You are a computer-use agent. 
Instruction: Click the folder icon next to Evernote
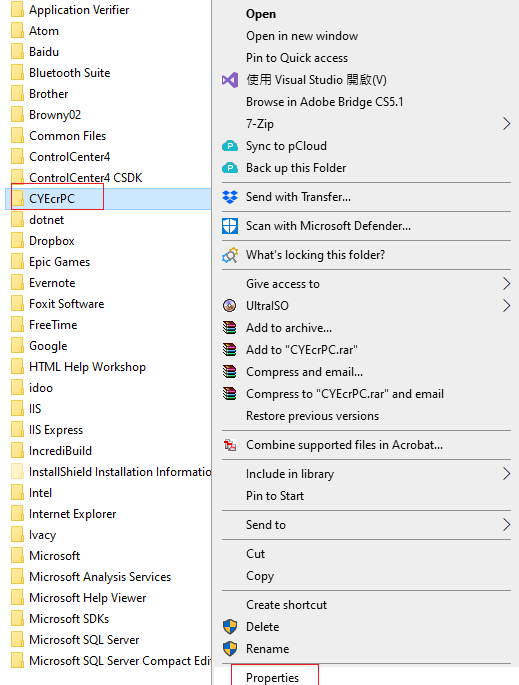(x=17, y=283)
